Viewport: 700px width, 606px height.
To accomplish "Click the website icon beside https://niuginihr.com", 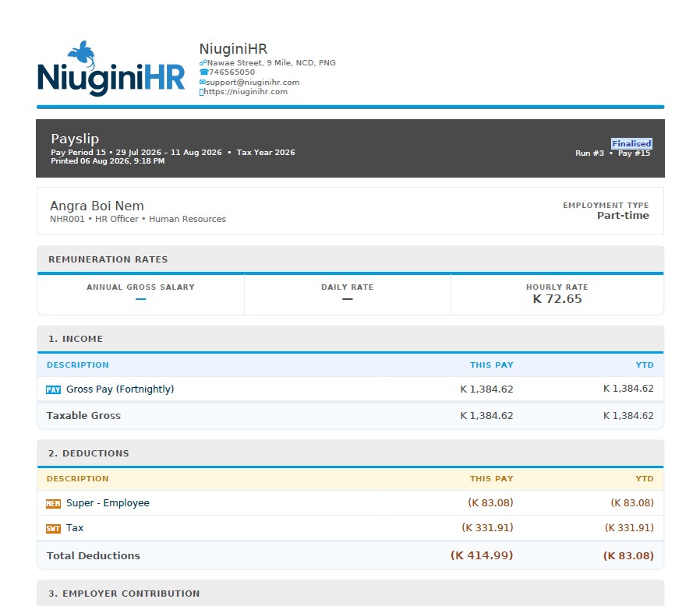I will pos(201,92).
